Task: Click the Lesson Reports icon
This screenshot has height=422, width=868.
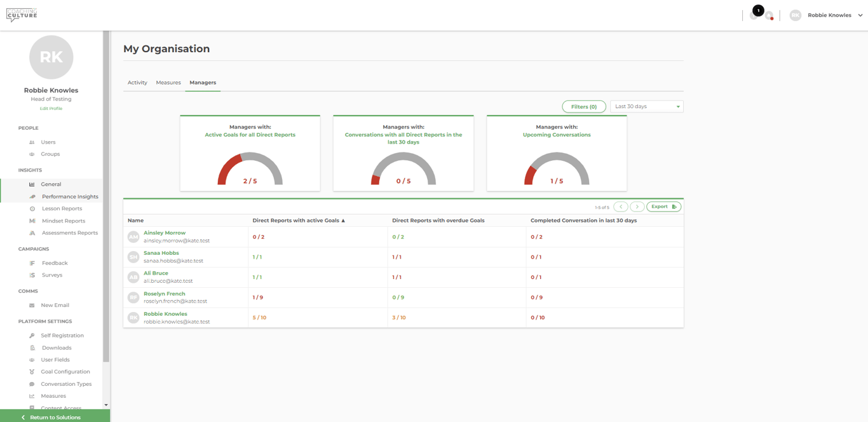Action: tap(32, 208)
